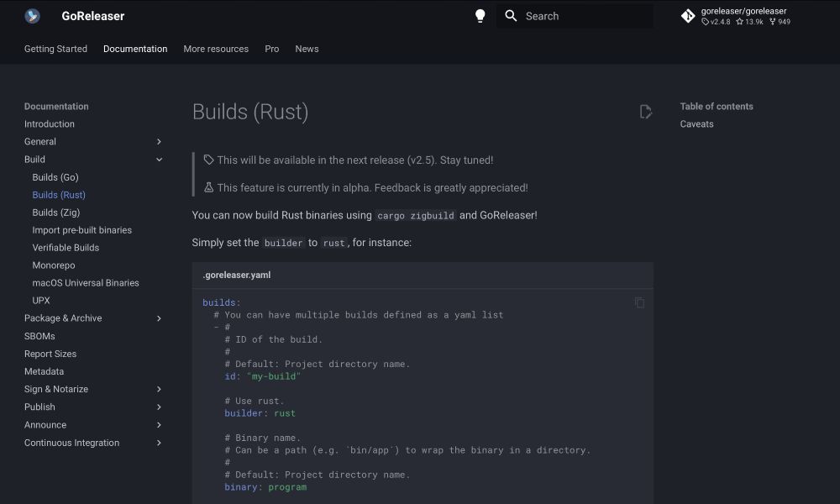Expand the General section chevron
This screenshot has height=504, width=840.
[x=159, y=141]
